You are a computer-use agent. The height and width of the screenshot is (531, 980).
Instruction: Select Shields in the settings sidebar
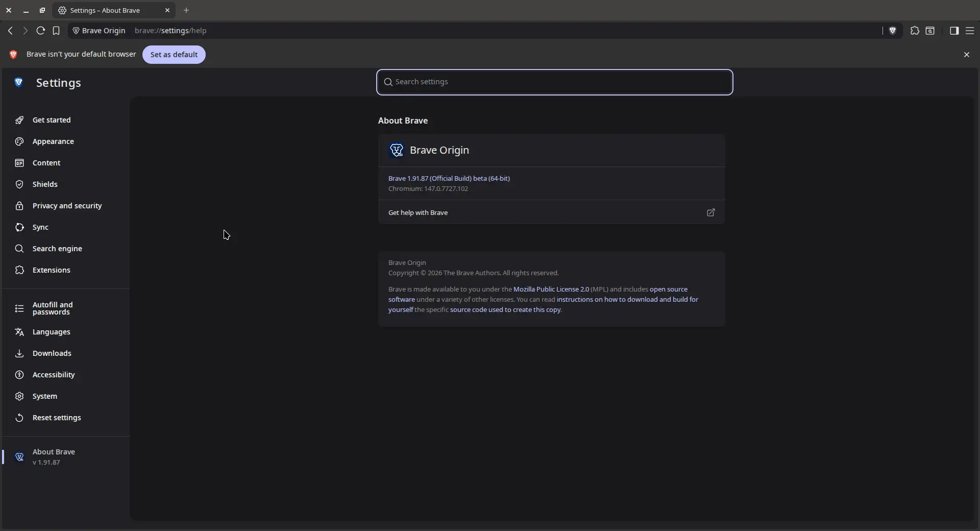[x=45, y=184]
